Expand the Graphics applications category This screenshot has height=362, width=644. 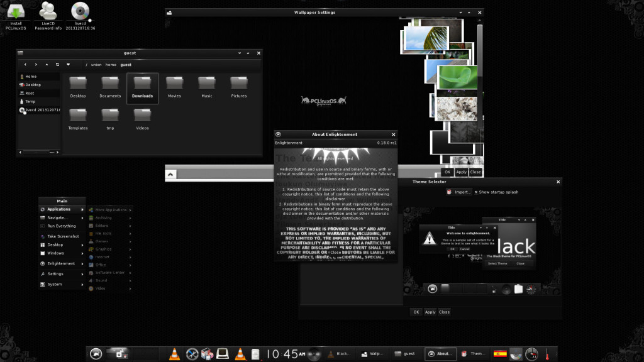(x=110, y=249)
